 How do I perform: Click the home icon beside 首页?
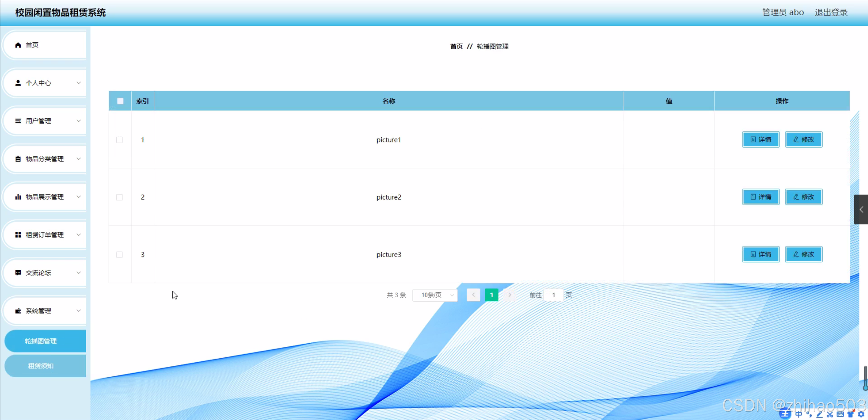pyautogui.click(x=18, y=45)
